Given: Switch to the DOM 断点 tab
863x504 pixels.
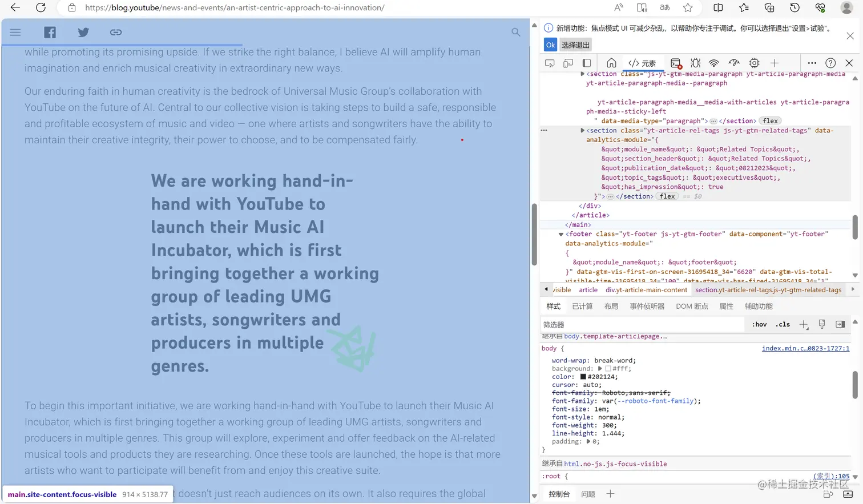Looking at the screenshot, I should [x=692, y=307].
